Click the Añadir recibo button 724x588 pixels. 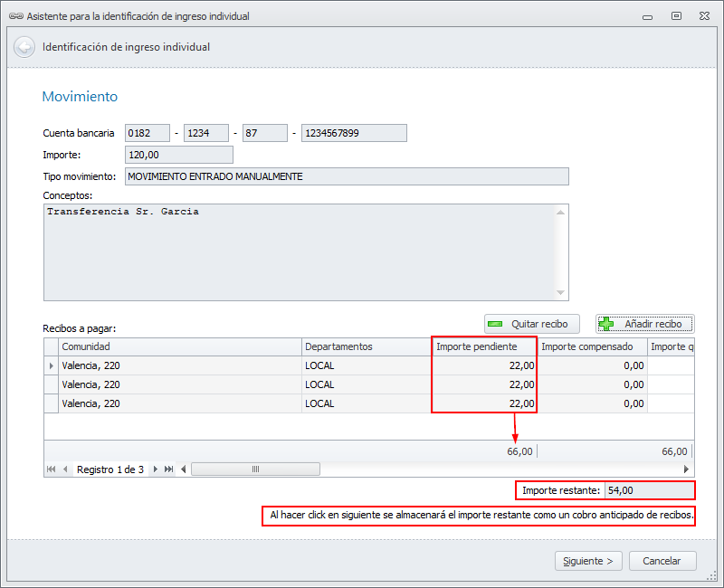(x=645, y=324)
